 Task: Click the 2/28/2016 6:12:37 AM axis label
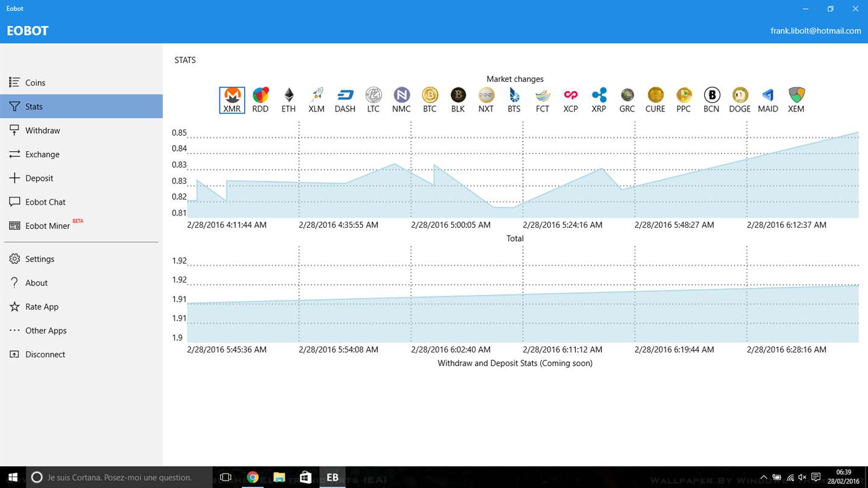[x=787, y=225]
